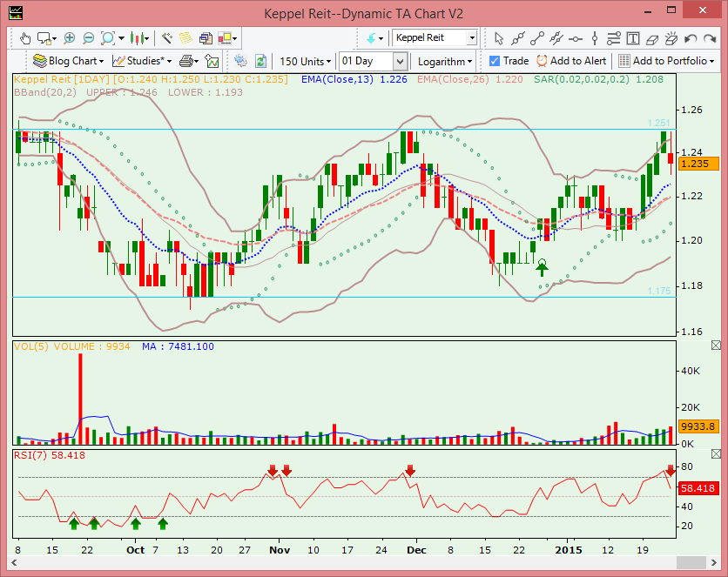The width and height of the screenshot is (728, 577).
Task: Open the Add to Portfolio dropdown
Action: click(666, 61)
